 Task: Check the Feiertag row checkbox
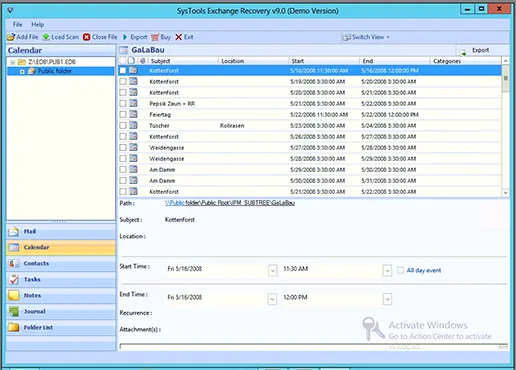(123, 114)
